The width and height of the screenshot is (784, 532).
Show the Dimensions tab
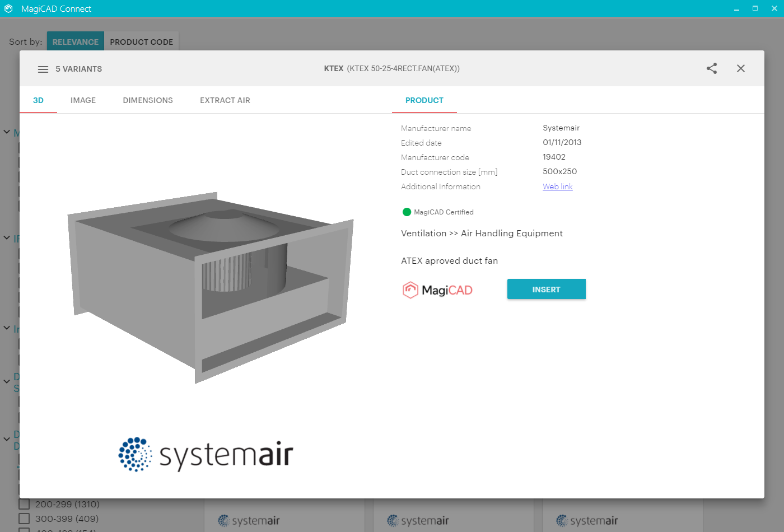coord(148,100)
